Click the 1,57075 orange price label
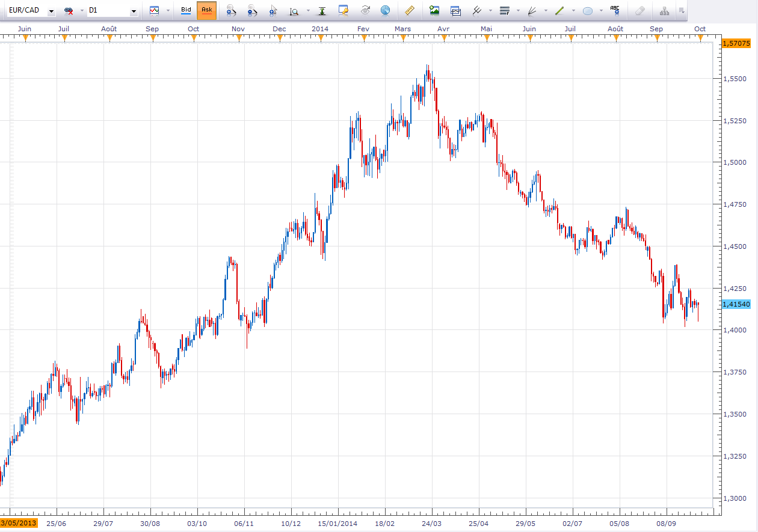 coord(736,43)
